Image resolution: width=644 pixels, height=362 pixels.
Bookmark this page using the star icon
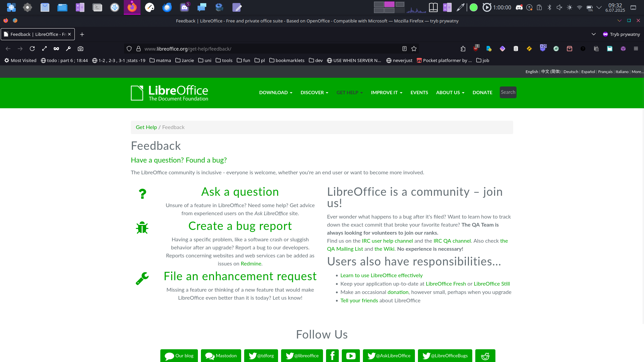coord(414,49)
